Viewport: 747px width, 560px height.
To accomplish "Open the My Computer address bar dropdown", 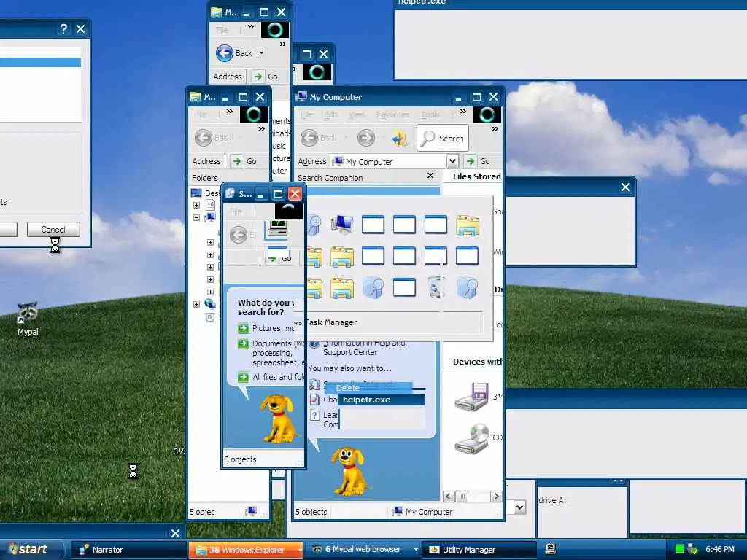I will coord(452,161).
